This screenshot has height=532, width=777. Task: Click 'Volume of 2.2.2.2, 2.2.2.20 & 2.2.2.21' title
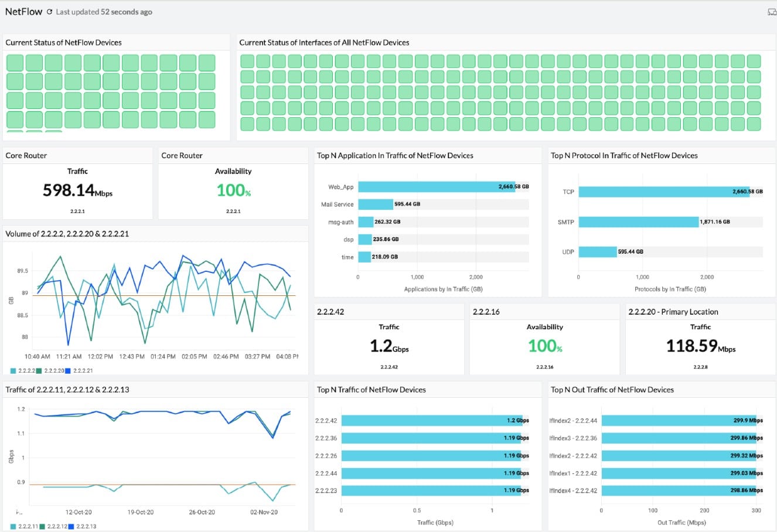click(67, 234)
